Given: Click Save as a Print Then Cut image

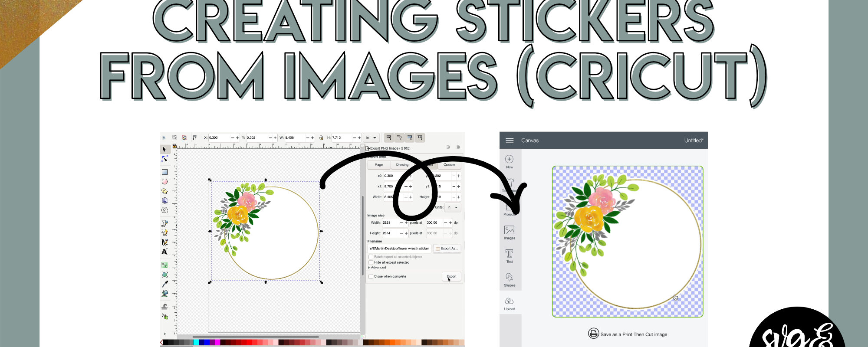Looking at the screenshot, I should point(628,334).
